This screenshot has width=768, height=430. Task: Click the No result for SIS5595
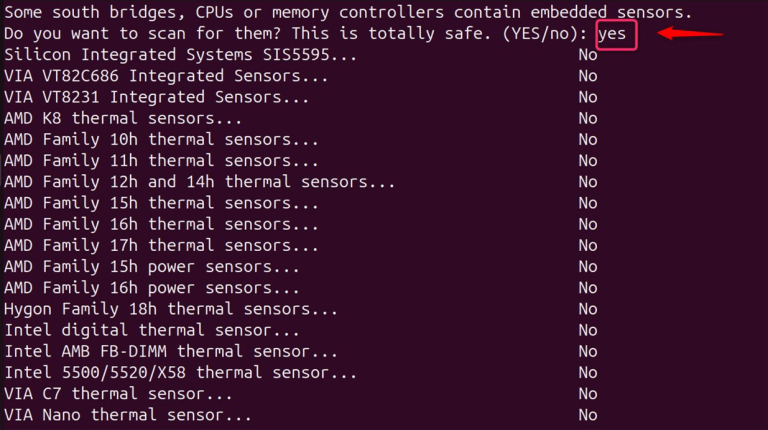pyautogui.click(x=587, y=54)
